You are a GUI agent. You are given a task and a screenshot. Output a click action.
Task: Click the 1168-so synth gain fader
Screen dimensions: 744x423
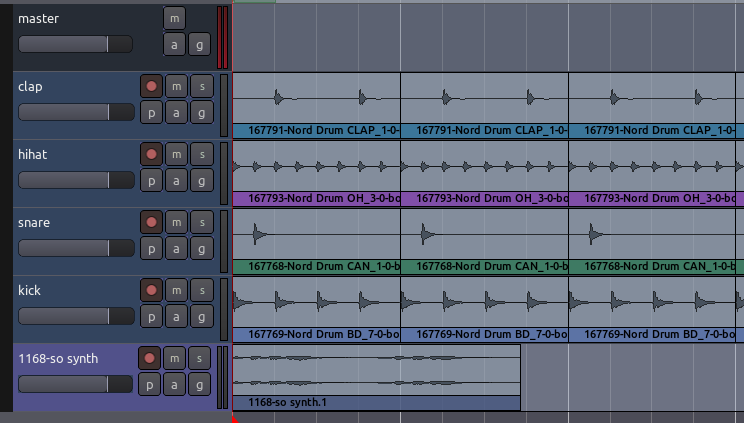point(75,384)
